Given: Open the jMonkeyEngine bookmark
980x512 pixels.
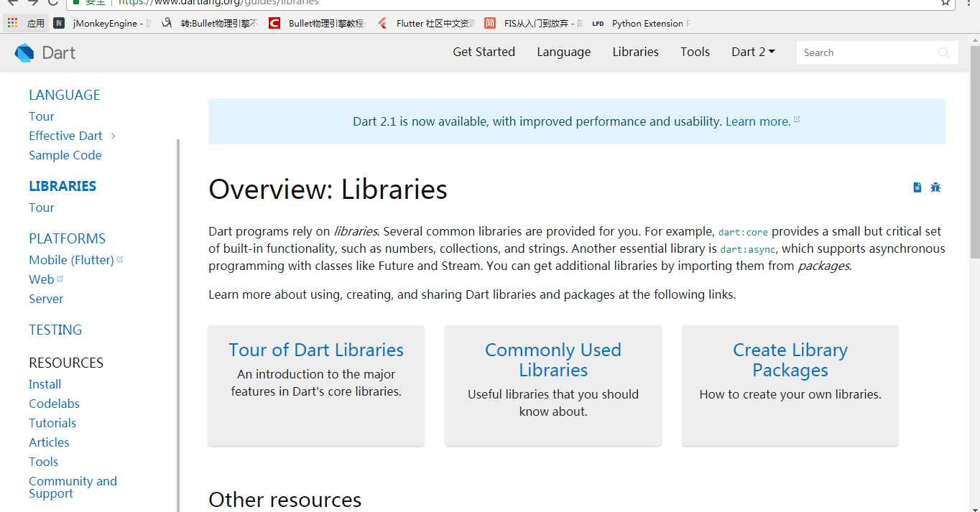Looking at the screenshot, I should pyautogui.click(x=103, y=23).
